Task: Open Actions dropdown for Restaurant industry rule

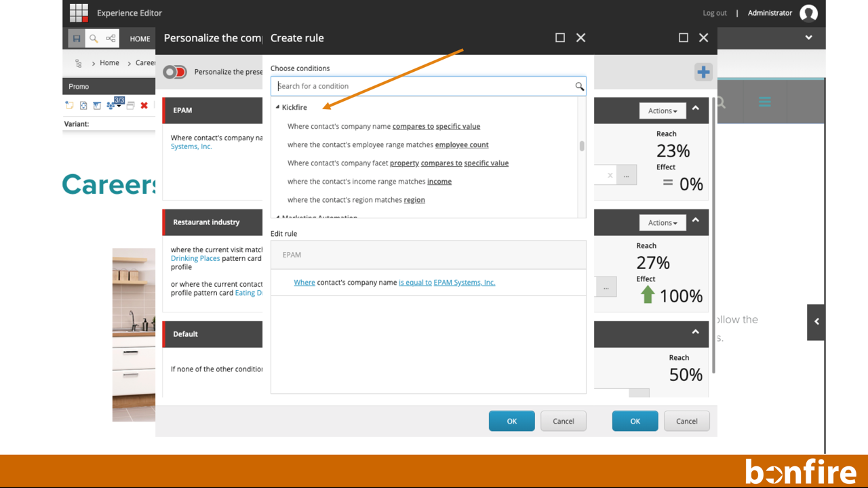Action: (663, 222)
